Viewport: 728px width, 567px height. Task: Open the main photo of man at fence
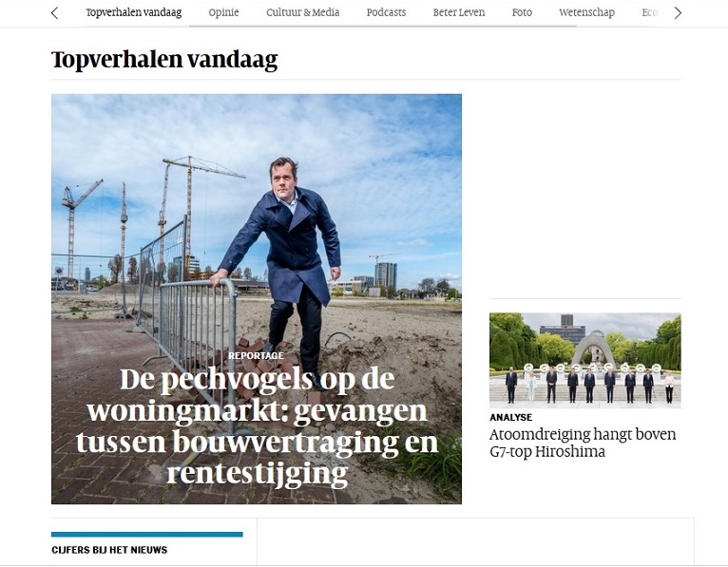pyautogui.click(x=257, y=232)
